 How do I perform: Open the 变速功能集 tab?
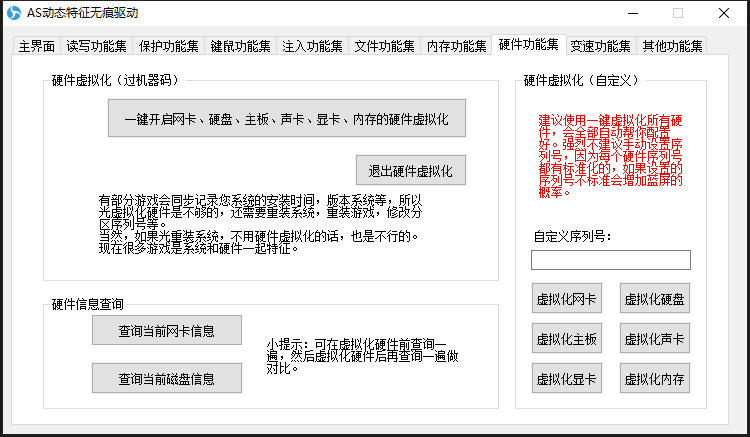(600, 46)
